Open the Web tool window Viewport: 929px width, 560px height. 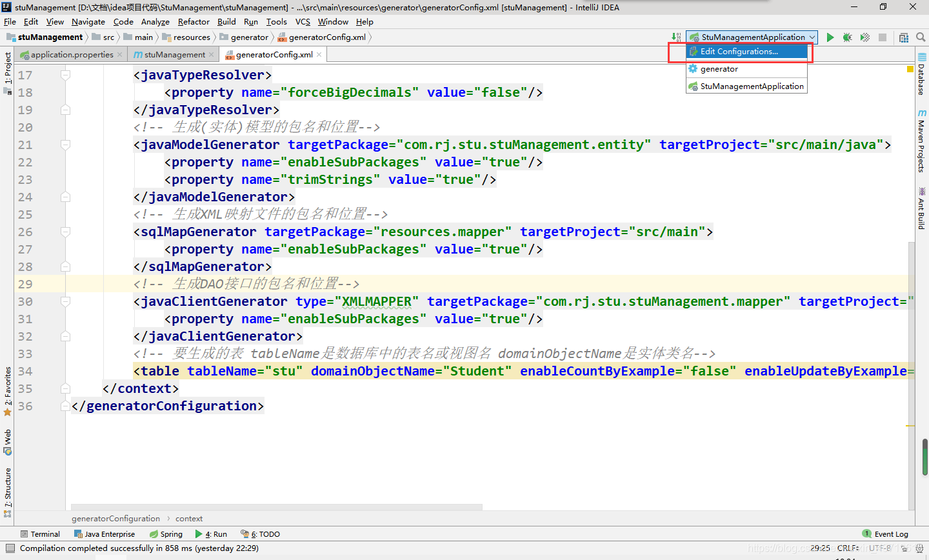(7, 442)
